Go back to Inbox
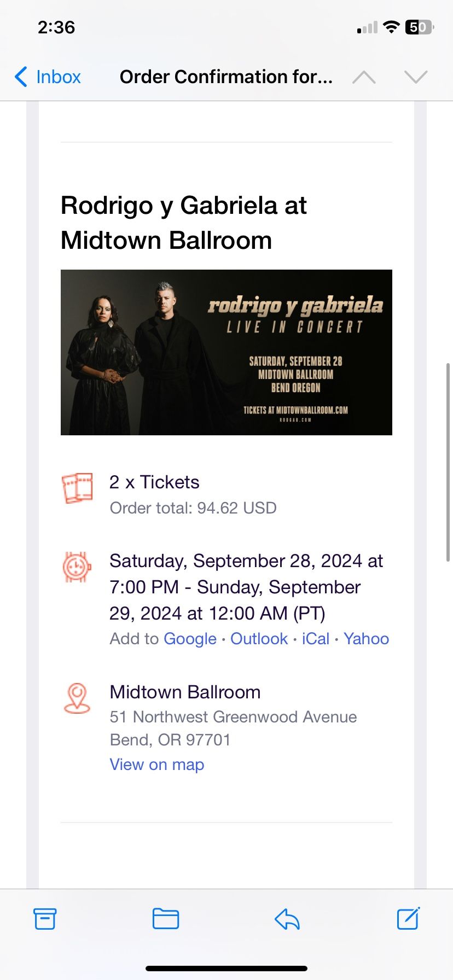 pyautogui.click(x=48, y=77)
